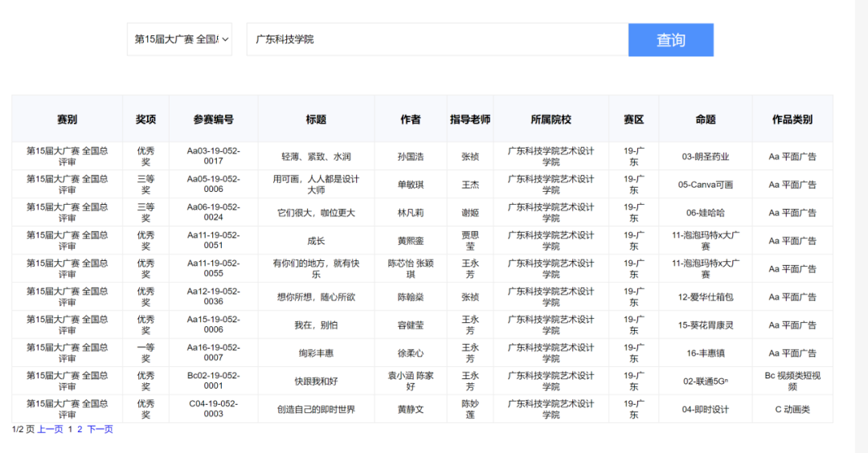Click the 作者 column header

point(410,119)
